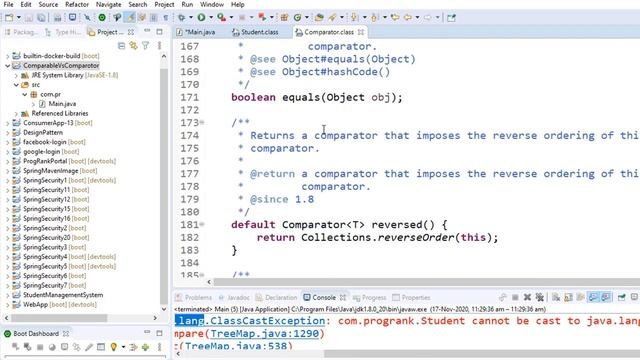Click the Collapse All icon in Project Explorer
Image resolution: width=640 pixels, height=360 pixels.
[x=121, y=46]
